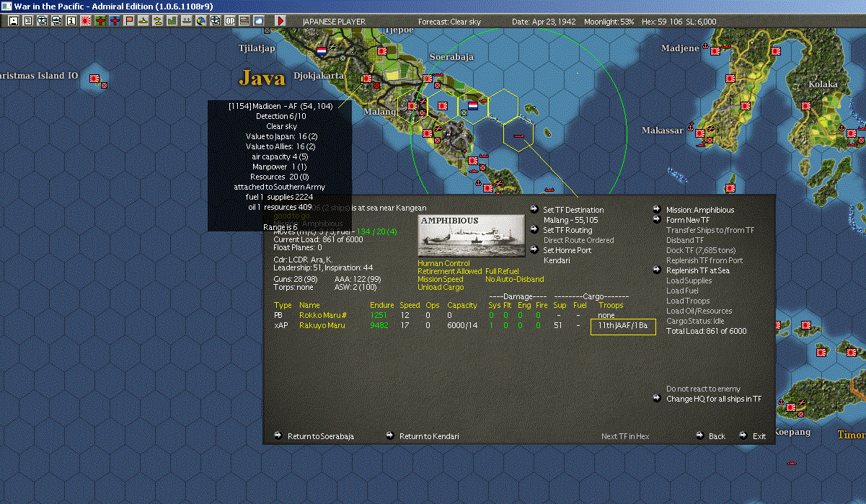The image size is (866, 504).
Task: Click the Amphibious ship picture thumbnail
Action: click(472, 236)
